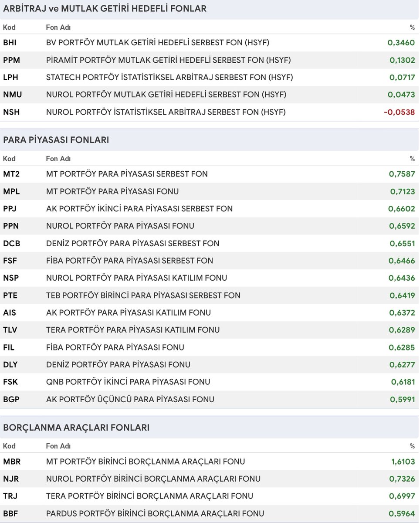Select the DCB fund code
Viewport: 420px width, 523px height.
click(11, 243)
